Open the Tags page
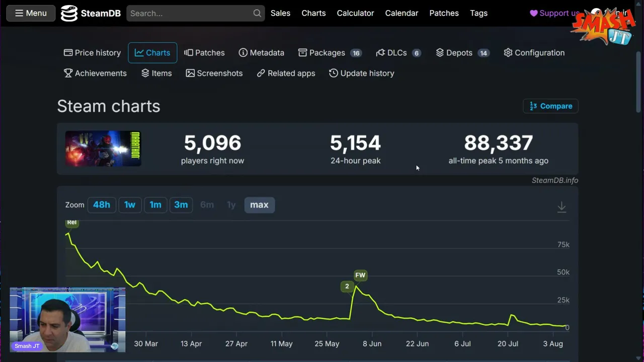The height and width of the screenshot is (362, 644). (x=478, y=13)
